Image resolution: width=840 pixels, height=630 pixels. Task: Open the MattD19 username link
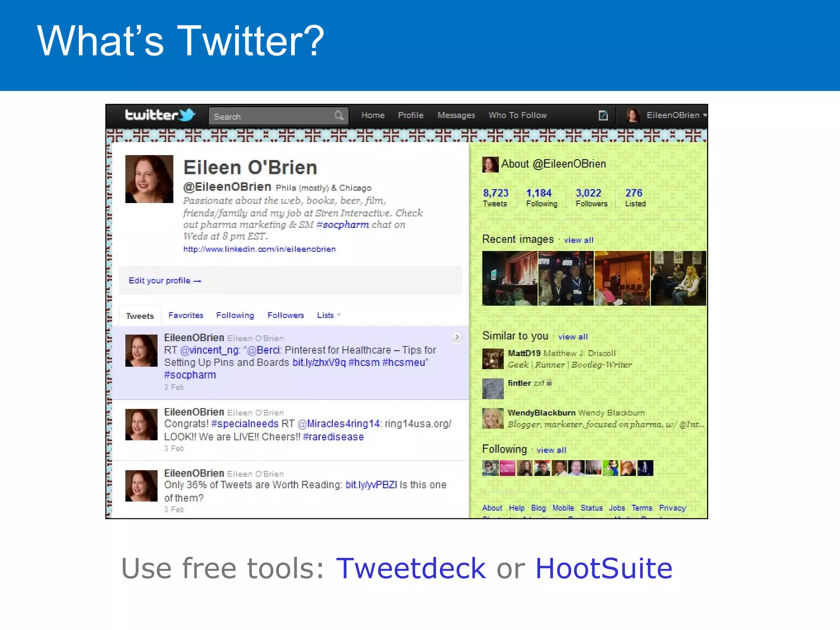524,353
